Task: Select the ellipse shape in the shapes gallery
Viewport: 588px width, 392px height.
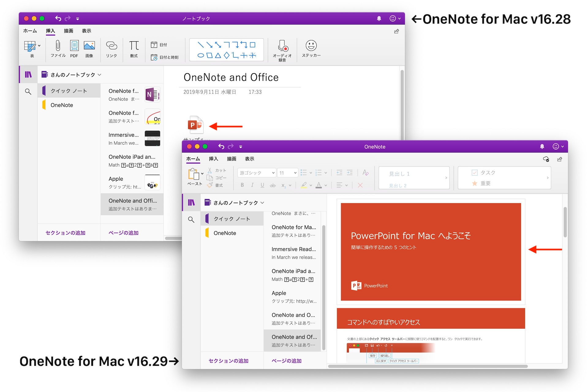Action: tap(201, 55)
